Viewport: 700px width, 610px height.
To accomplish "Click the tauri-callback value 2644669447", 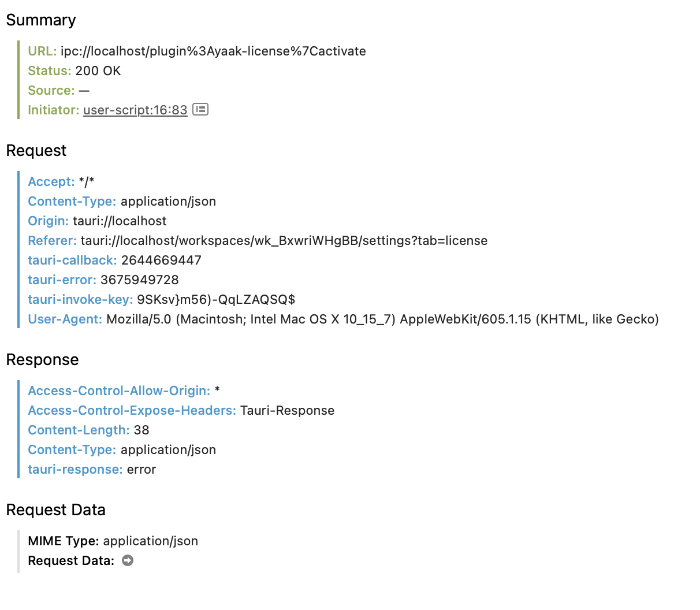I will (161, 260).
